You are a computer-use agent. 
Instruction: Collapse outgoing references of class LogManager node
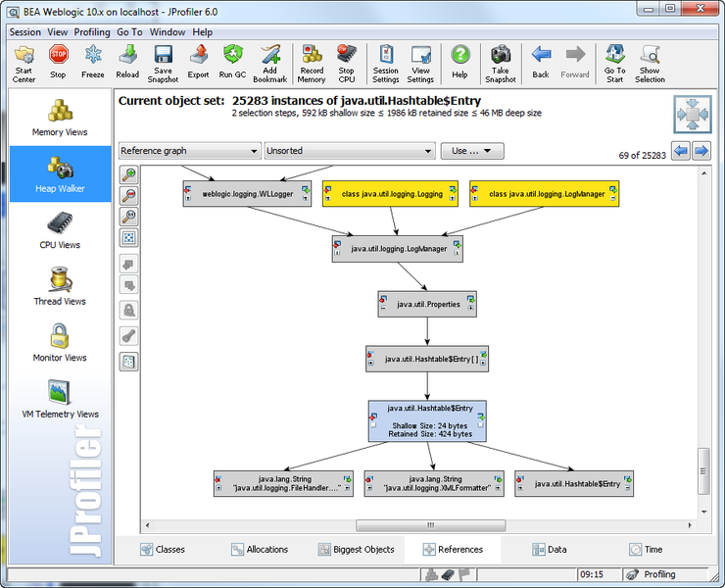click(x=612, y=198)
